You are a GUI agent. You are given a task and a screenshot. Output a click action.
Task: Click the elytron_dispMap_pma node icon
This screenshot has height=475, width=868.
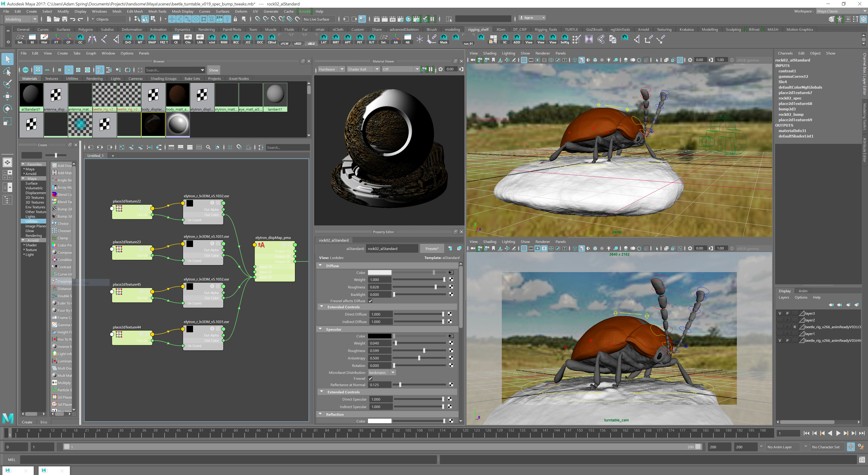click(x=261, y=245)
